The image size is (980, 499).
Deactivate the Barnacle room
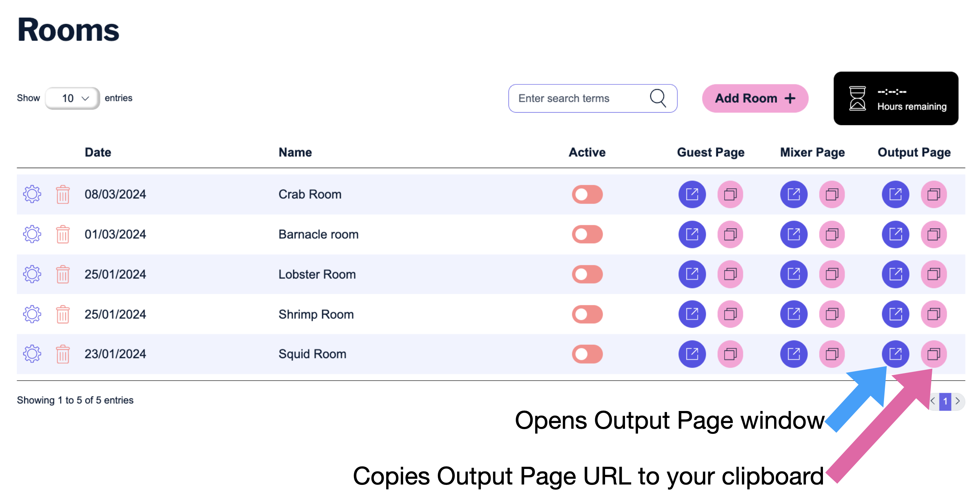587,234
